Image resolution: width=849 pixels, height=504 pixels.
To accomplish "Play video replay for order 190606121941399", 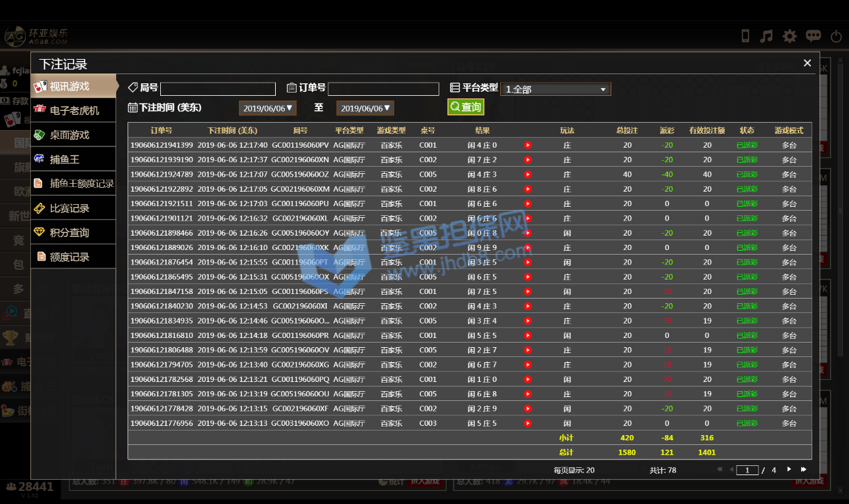I will click(x=527, y=145).
